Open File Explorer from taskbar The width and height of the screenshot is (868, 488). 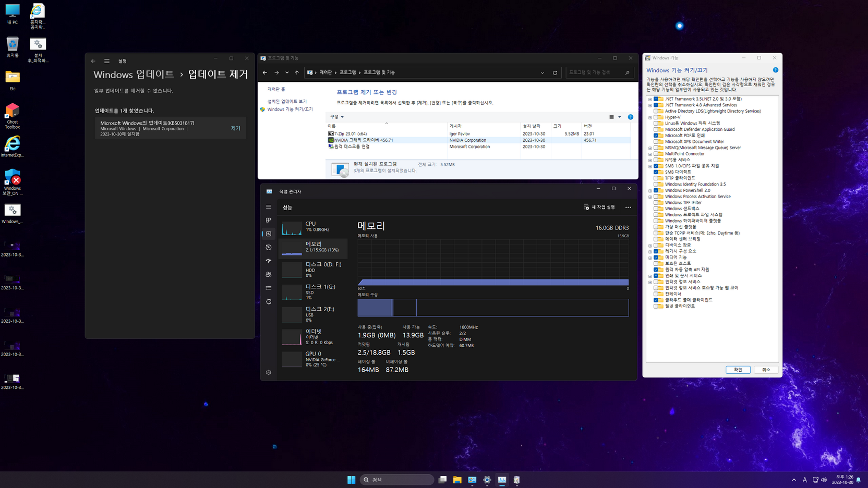pos(457,480)
